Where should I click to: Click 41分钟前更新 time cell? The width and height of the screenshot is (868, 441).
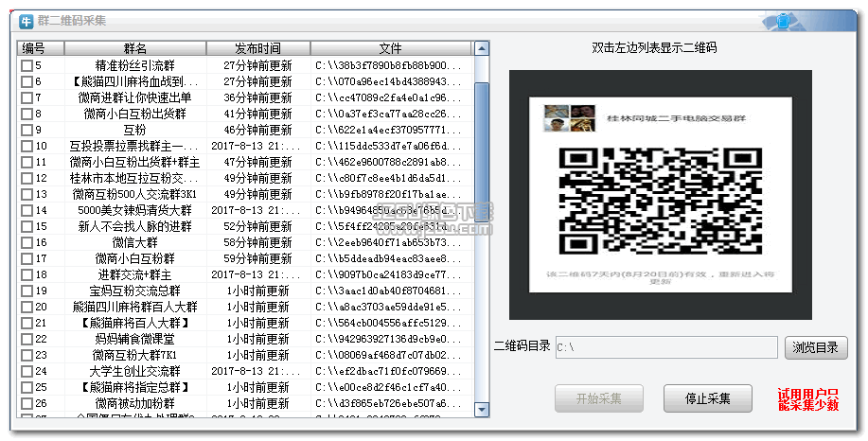click(x=258, y=114)
